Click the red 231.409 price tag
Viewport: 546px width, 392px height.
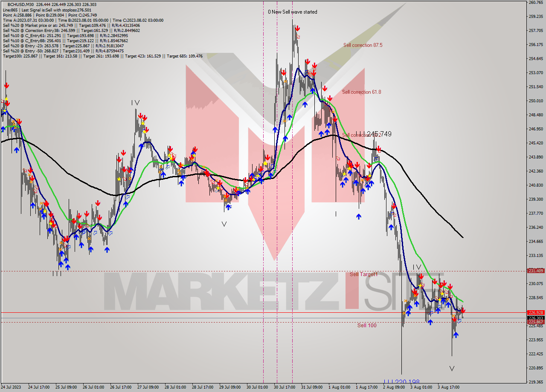(536, 271)
